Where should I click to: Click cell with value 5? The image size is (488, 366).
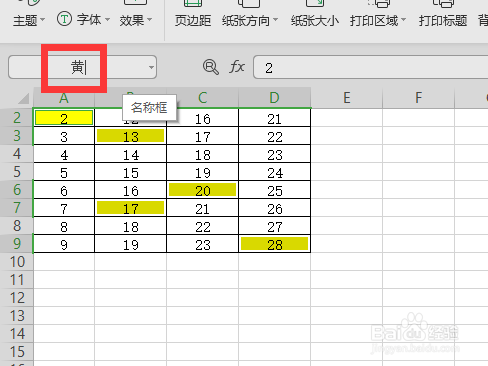click(64, 172)
